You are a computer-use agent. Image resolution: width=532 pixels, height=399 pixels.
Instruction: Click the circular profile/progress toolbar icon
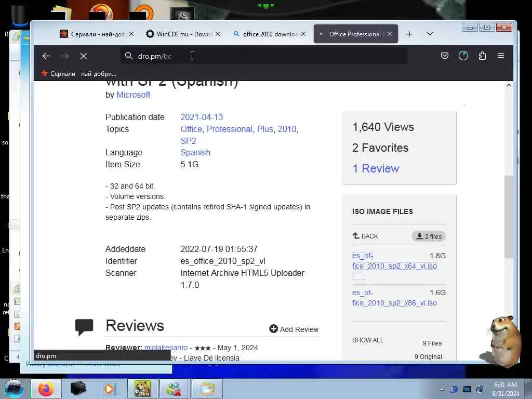pyautogui.click(x=463, y=56)
